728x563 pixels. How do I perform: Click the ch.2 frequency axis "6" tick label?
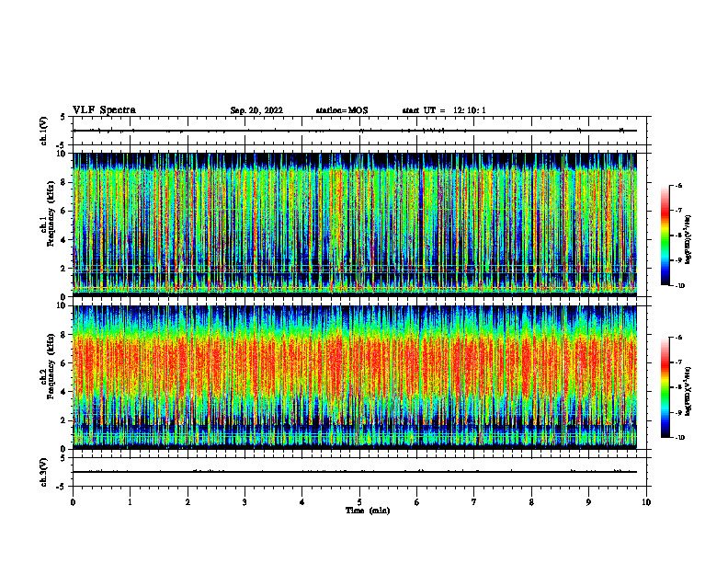tap(63, 362)
